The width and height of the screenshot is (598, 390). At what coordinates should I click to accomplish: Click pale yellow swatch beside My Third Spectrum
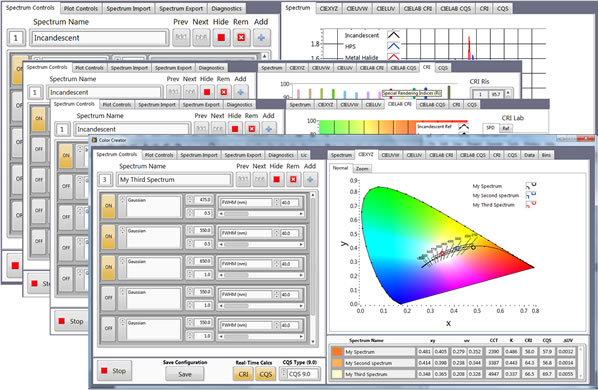[x=337, y=374]
